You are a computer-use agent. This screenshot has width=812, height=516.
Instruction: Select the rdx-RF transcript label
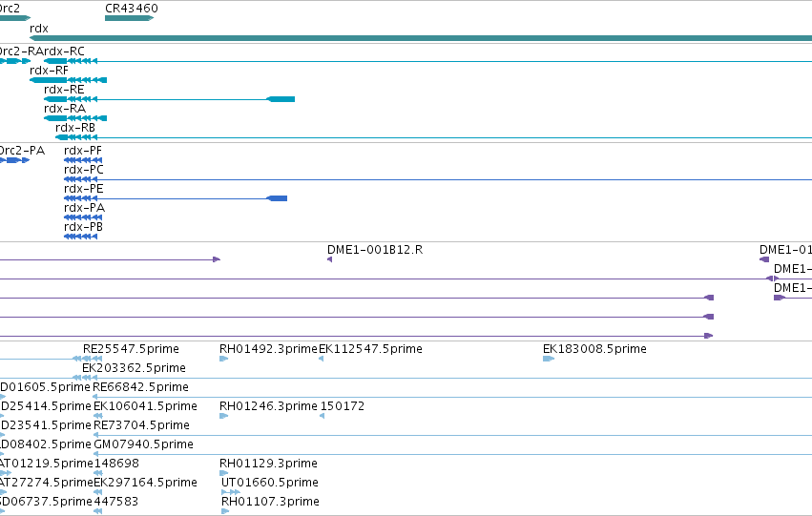click(x=49, y=71)
